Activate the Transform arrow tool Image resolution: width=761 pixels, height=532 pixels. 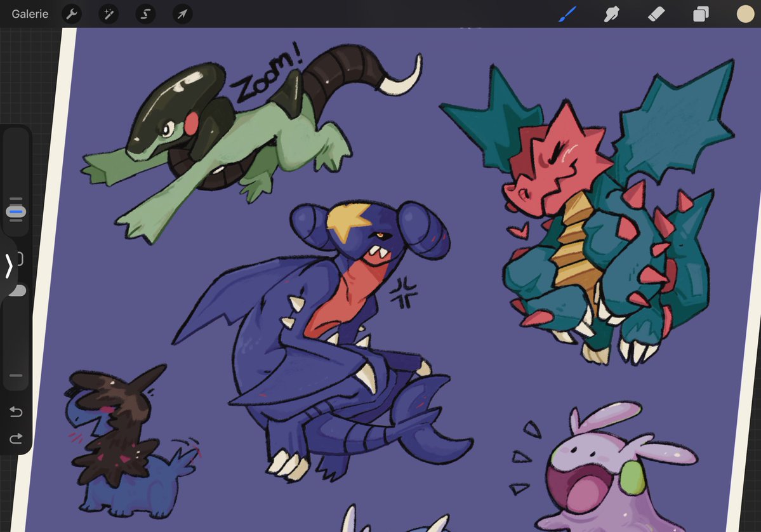point(182,14)
